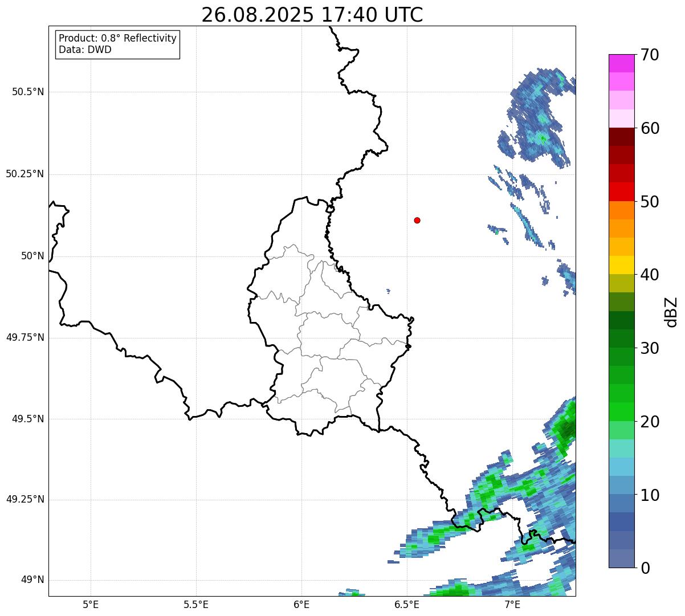Click the dark maroon colorbar segment below 60
Viewport: 685px width, 616px height.
(621, 137)
